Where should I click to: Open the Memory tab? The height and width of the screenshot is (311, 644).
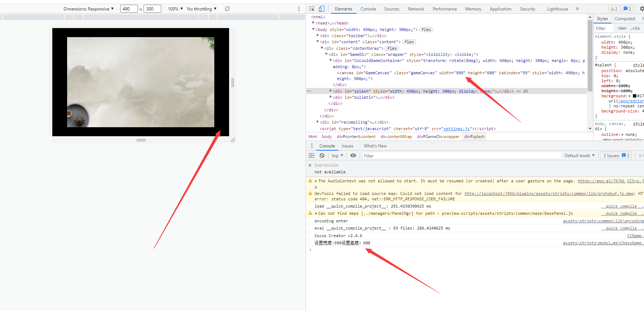(473, 9)
